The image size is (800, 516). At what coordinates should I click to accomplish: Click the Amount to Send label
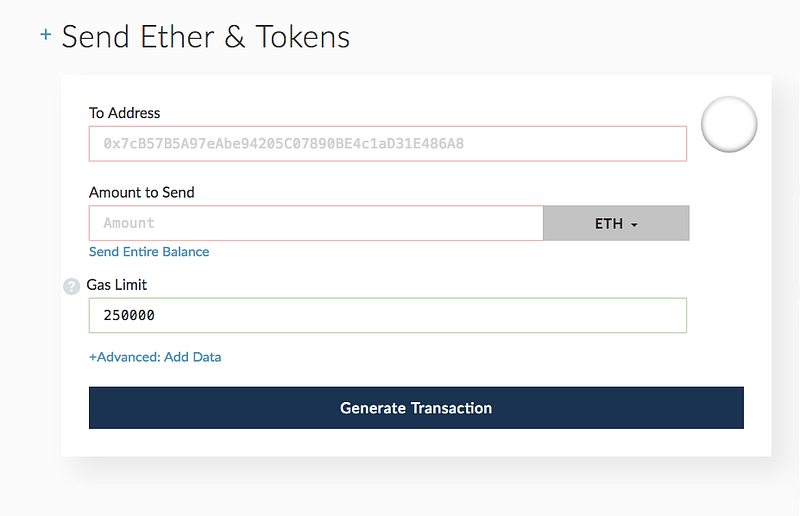click(141, 192)
